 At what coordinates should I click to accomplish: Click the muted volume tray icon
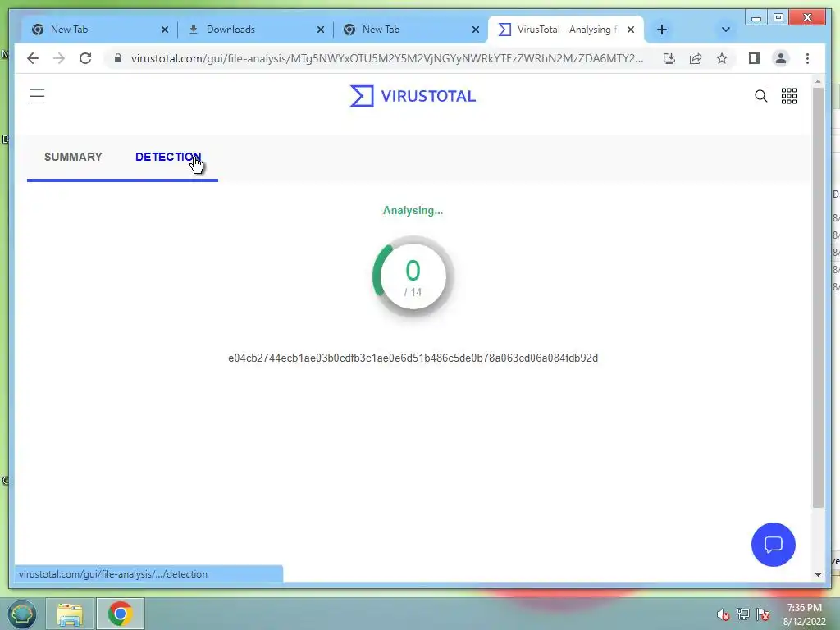pos(724,614)
